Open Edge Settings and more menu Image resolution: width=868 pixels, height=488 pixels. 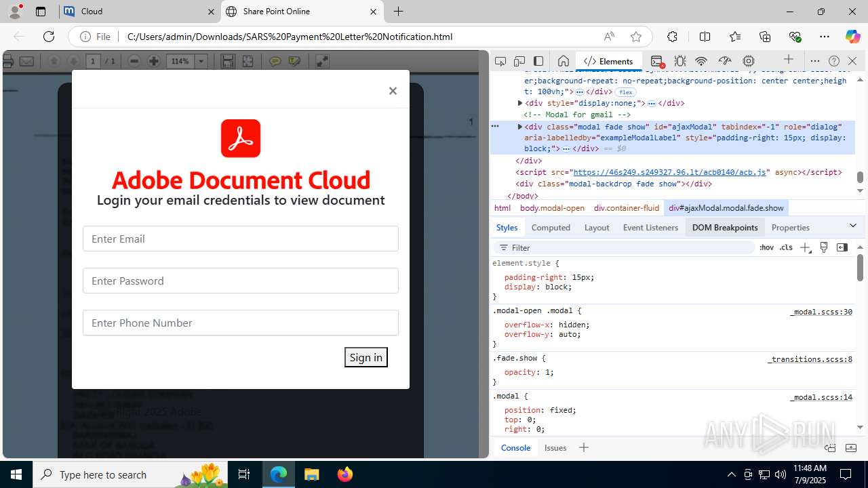point(825,37)
